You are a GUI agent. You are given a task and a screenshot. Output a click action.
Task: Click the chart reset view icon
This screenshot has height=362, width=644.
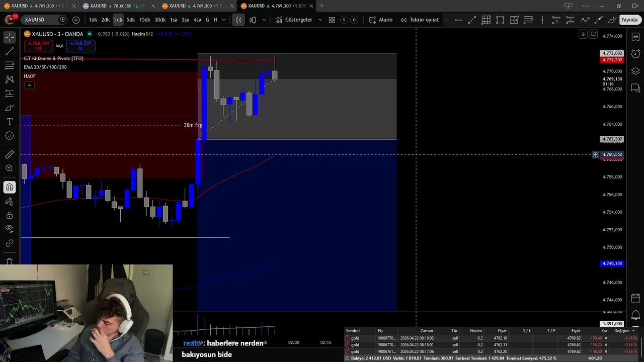593,34
